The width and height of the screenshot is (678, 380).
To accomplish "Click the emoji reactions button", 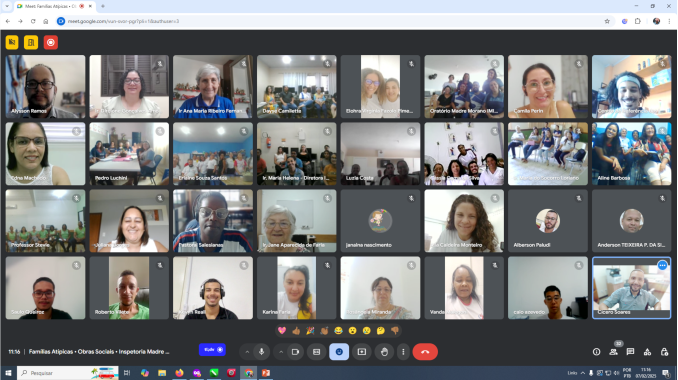I will tap(339, 352).
